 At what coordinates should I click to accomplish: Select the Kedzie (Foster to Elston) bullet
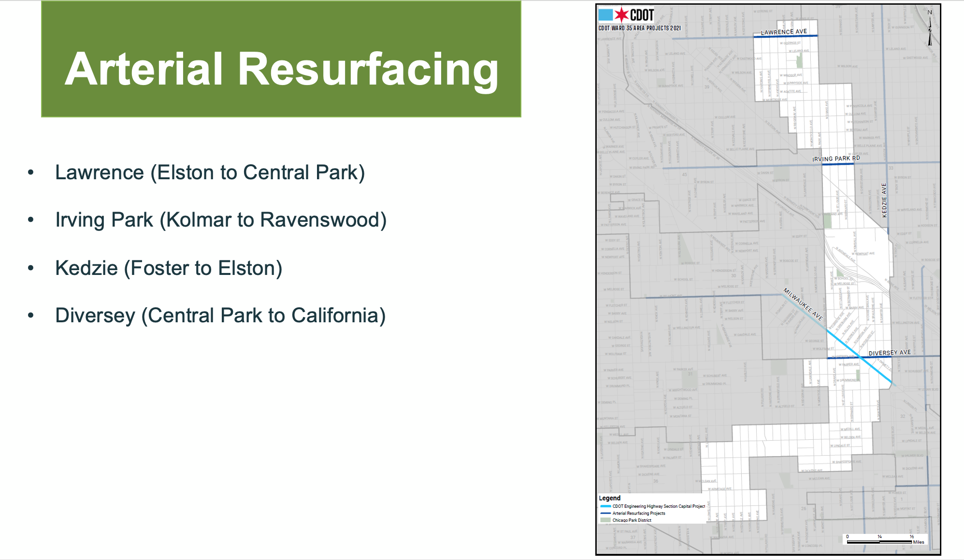point(169,268)
